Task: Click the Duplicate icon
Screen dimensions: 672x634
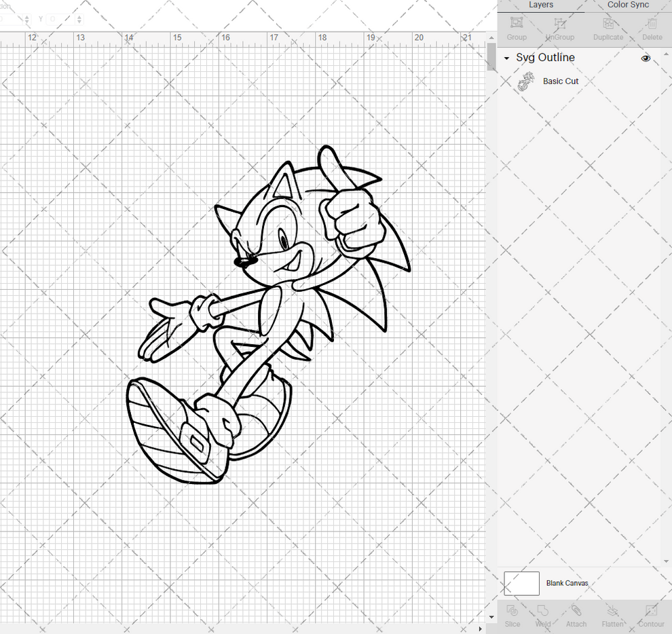Action: click(x=608, y=27)
